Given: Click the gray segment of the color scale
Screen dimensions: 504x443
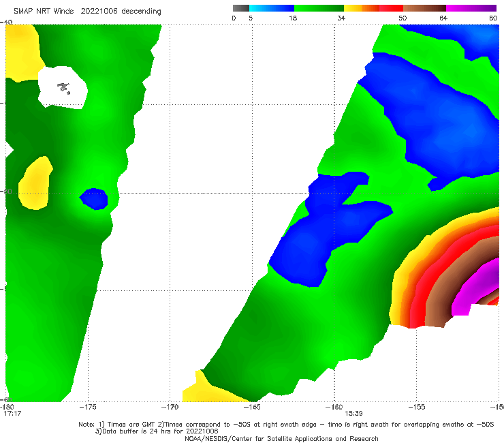Looking at the screenshot, I should tap(241, 8).
